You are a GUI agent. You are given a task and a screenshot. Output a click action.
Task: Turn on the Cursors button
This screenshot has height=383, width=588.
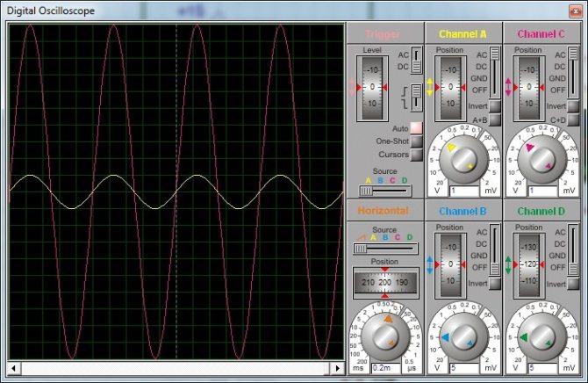point(416,155)
